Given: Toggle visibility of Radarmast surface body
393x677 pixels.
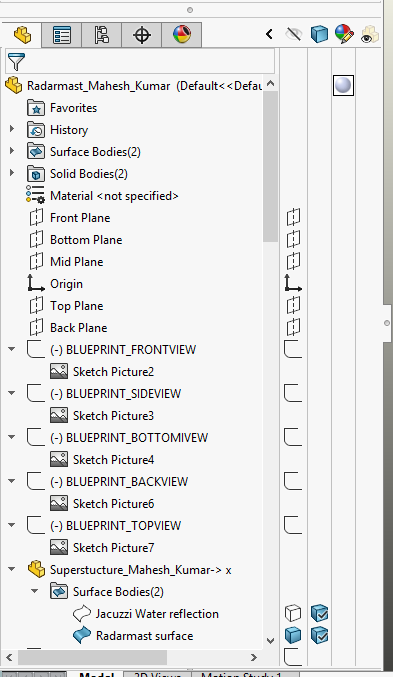Looking at the screenshot, I should tap(293, 635).
